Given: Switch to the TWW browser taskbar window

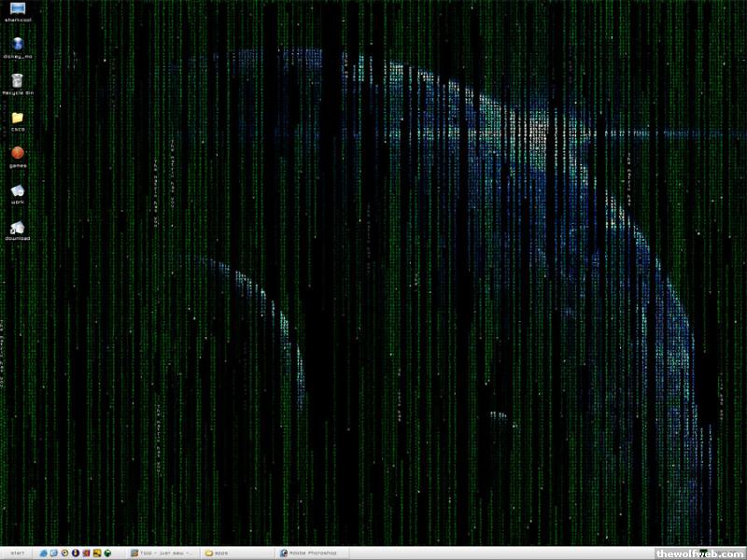Looking at the screenshot, I should [162, 553].
